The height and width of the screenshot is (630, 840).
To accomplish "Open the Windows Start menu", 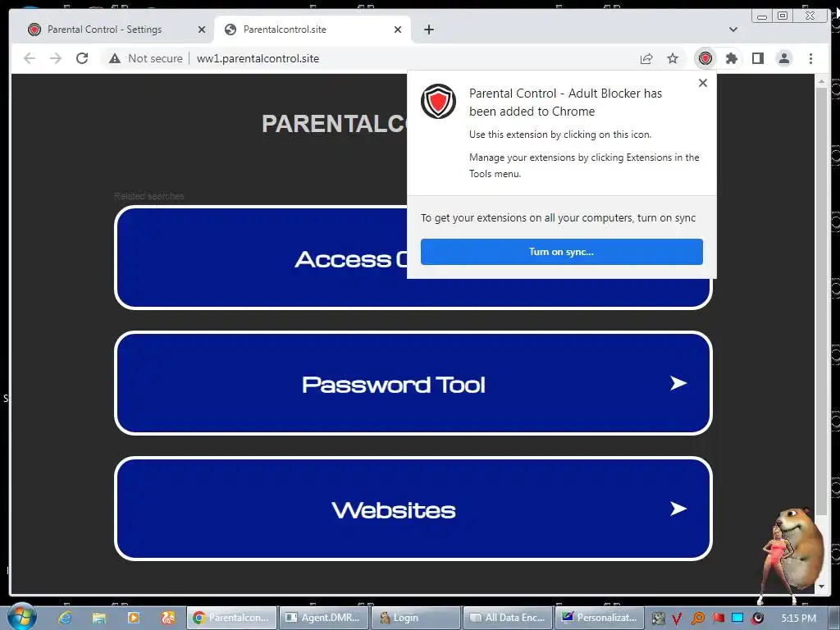I will [21, 617].
